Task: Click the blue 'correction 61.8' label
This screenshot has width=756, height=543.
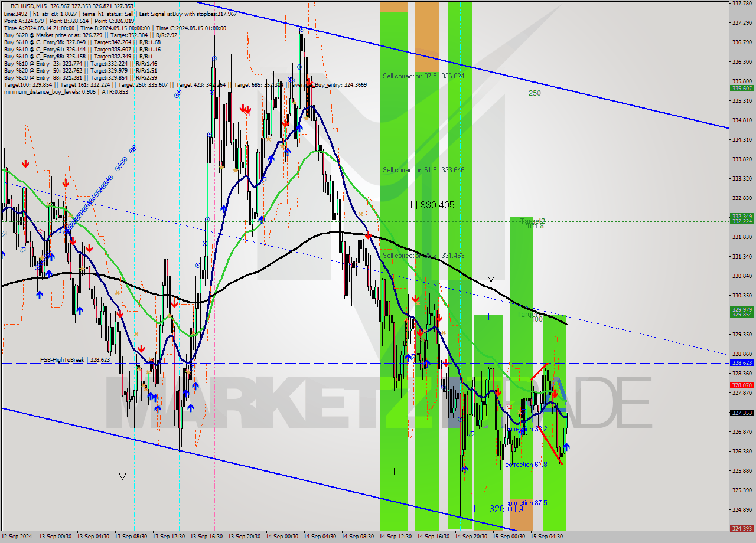Action: tap(526, 465)
